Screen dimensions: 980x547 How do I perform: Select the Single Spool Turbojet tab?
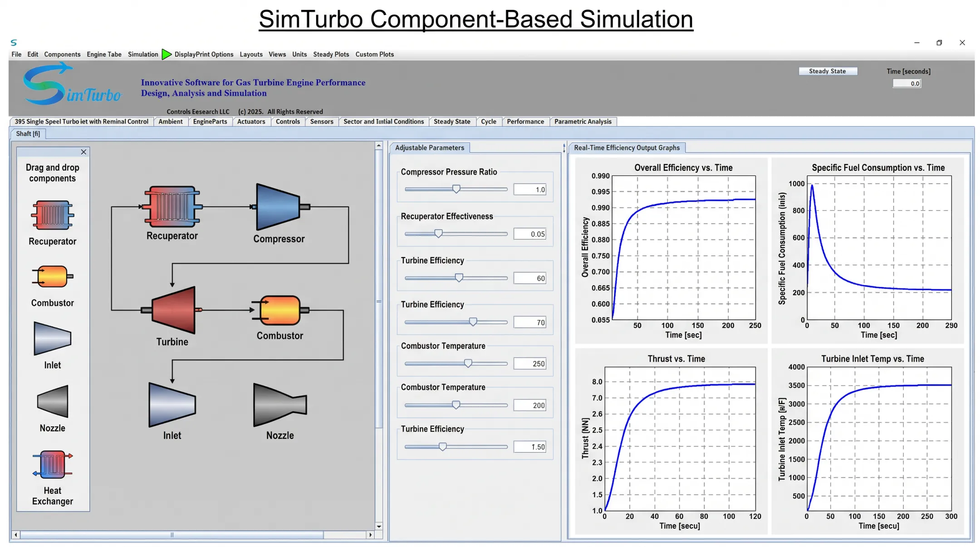pyautogui.click(x=81, y=122)
